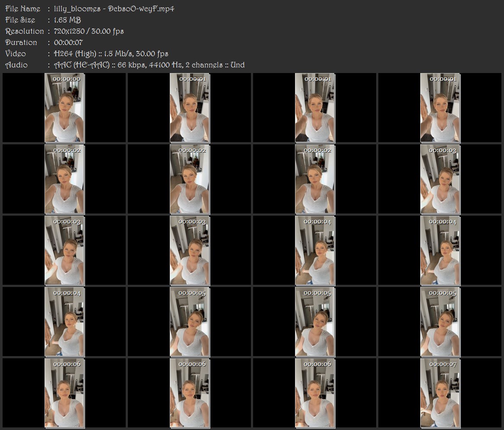Viewport: 504px width, 430px height.
Task: Select the "AAC (HE-AAC)" audio codec line
Action: click(149, 65)
